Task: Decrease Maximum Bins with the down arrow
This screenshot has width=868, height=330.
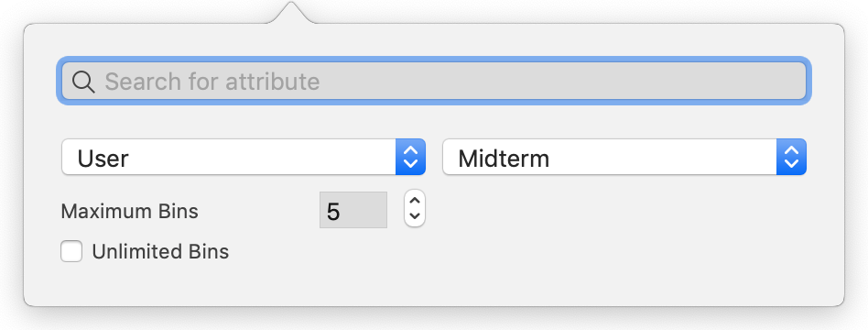Action: pyautogui.click(x=415, y=217)
